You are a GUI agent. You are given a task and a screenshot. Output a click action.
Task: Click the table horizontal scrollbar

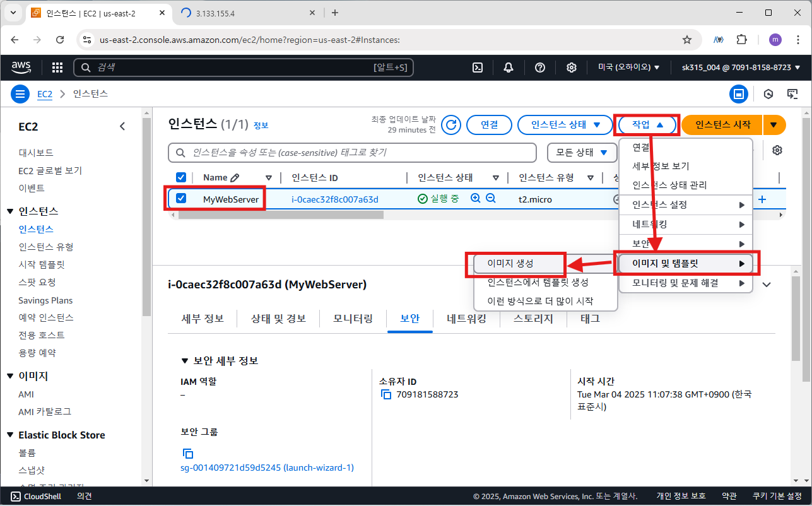pyautogui.click(x=281, y=215)
